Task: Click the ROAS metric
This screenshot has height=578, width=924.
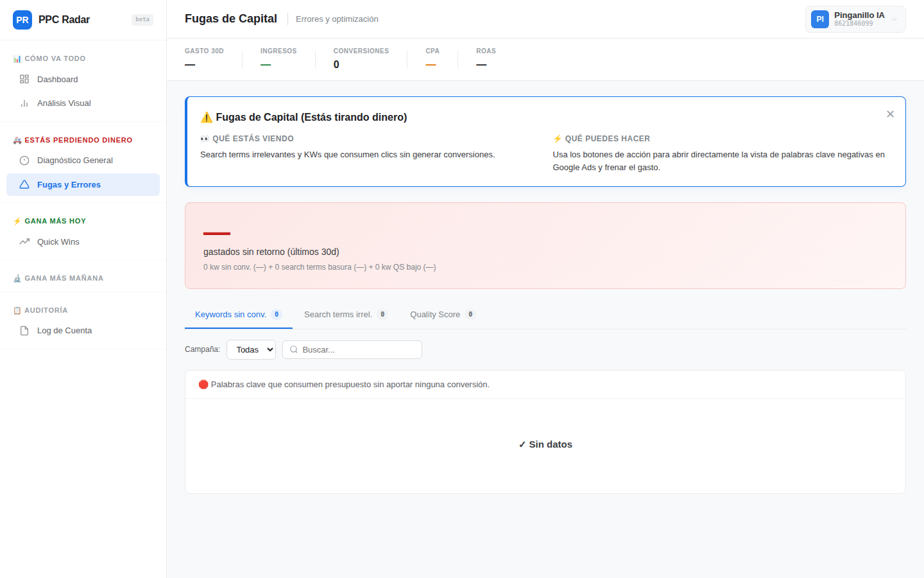Action: pos(486,58)
